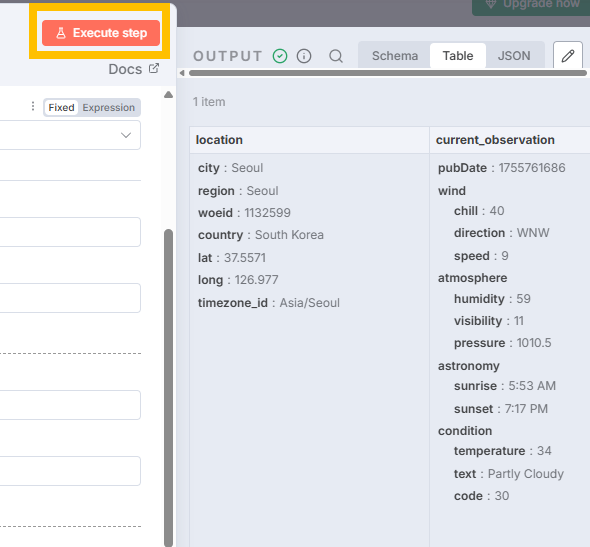Select the woeid value 1132599
590x547 pixels.
[x=268, y=213]
